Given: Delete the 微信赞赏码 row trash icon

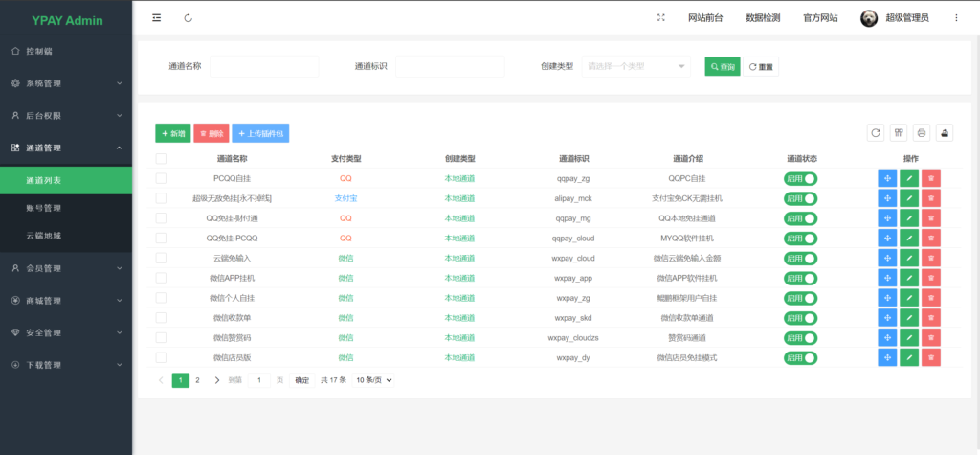Looking at the screenshot, I should coord(930,338).
